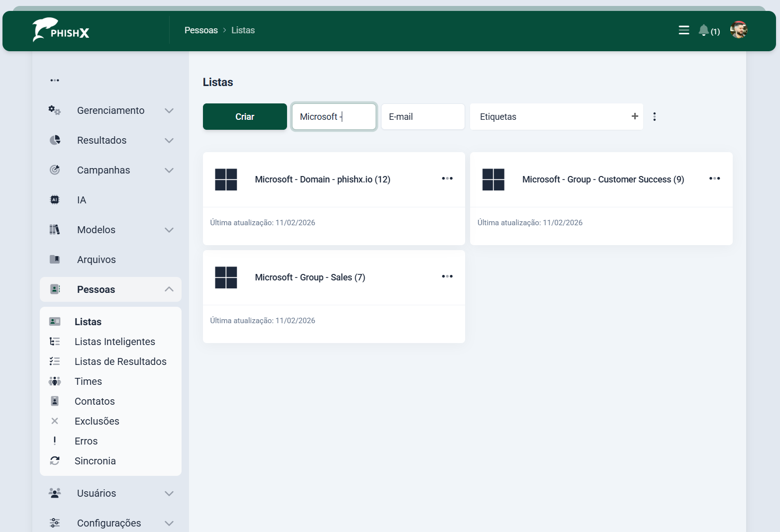Select Listas de Resultados submenu item
The height and width of the screenshot is (532, 780).
(x=120, y=361)
